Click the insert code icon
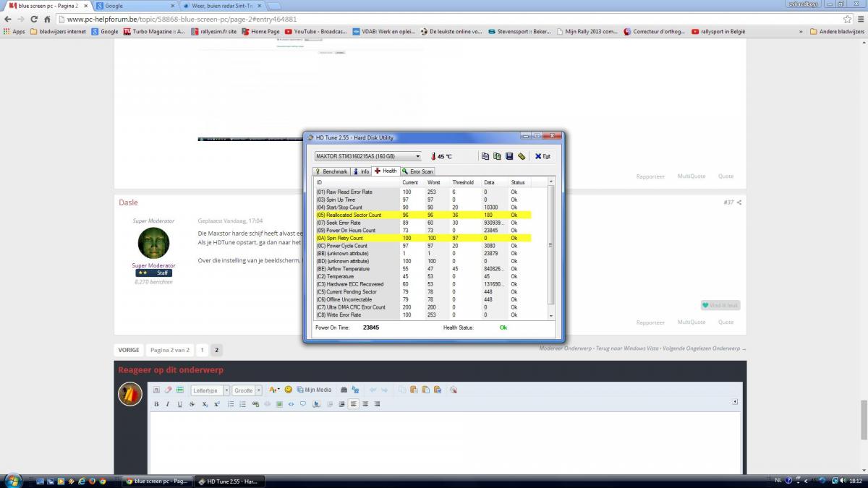This screenshot has width=868, height=488. coord(291,404)
